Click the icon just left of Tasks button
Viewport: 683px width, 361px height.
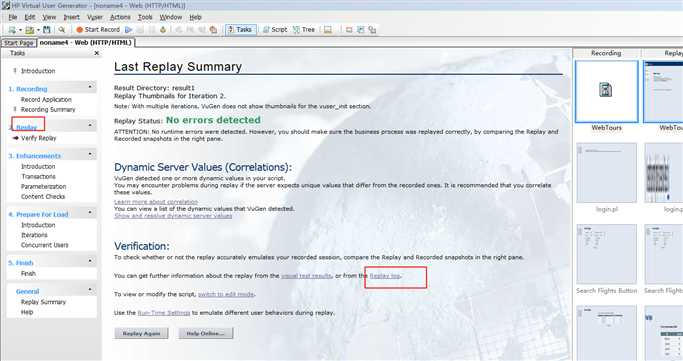pyautogui.click(x=213, y=30)
